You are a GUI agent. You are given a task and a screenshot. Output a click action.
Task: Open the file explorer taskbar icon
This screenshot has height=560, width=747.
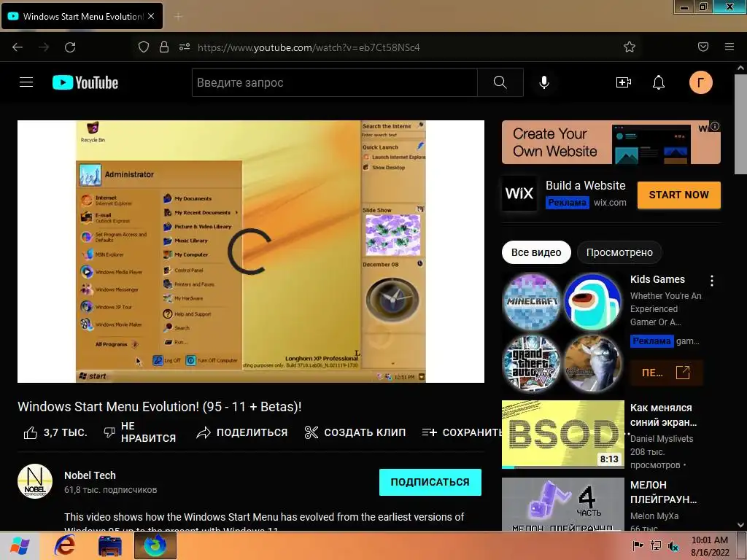(x=110, y=545)
